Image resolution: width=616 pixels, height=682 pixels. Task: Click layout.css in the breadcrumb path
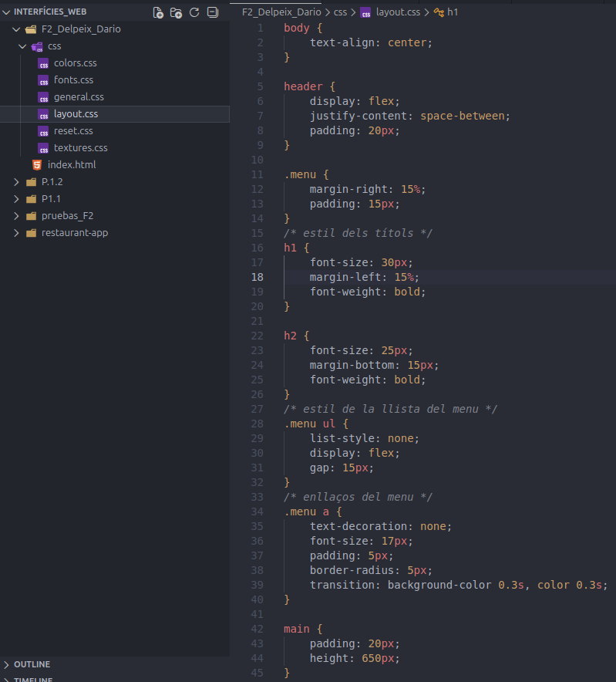(398, 12)
